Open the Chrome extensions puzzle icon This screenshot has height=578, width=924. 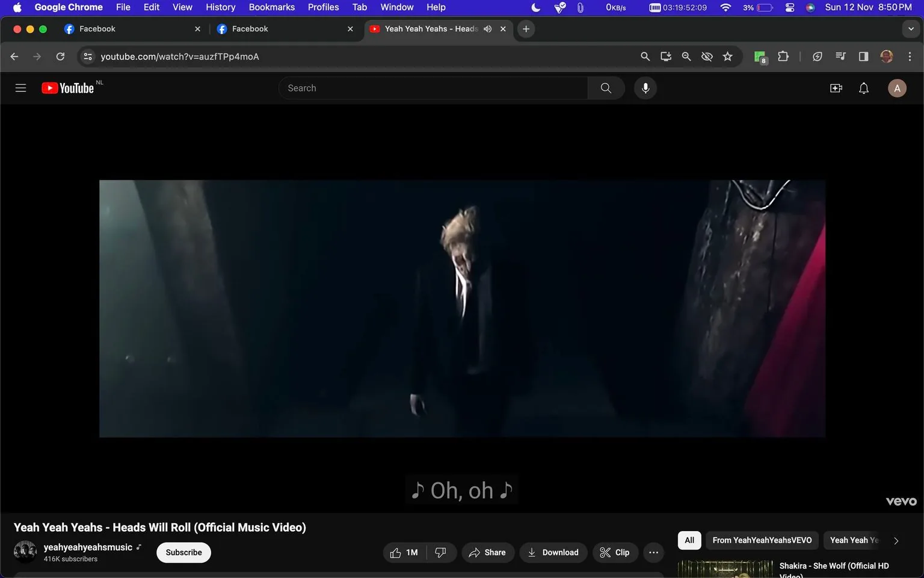tap(783, 56)
